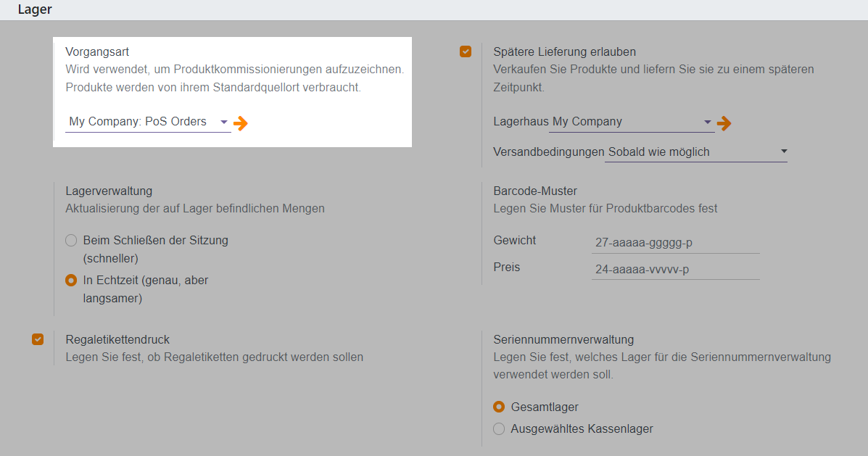Viewport: 868px width, 456px height.
Task: Uncheck the Spätere Lieferung erlauben checkbox
Action: [x=466, y=51]
